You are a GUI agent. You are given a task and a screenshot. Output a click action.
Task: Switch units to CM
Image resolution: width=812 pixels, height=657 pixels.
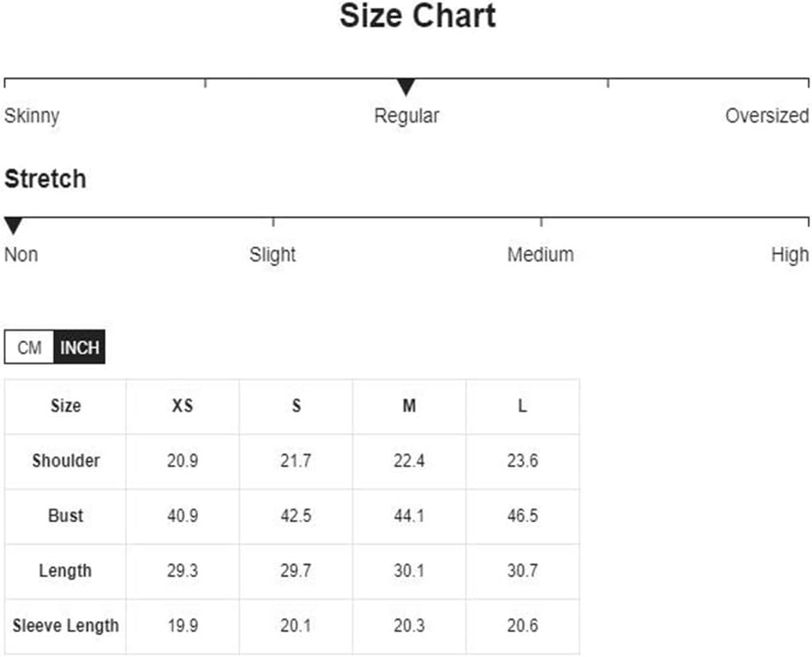point(29,347)
